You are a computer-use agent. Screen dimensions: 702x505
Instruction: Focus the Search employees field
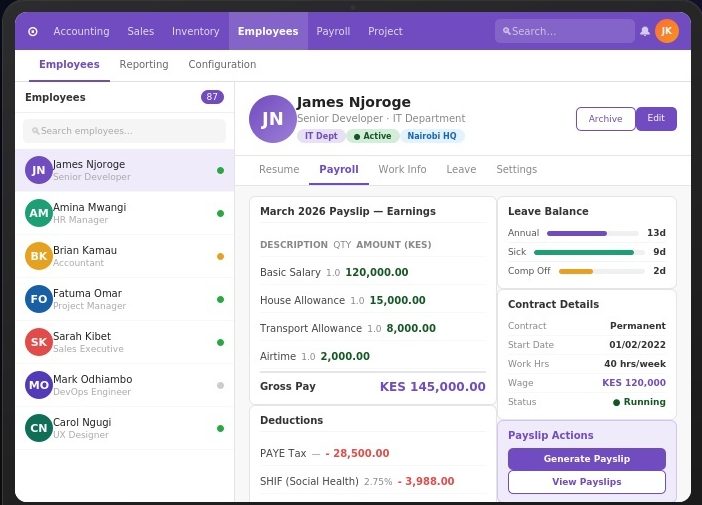[124, 131]
